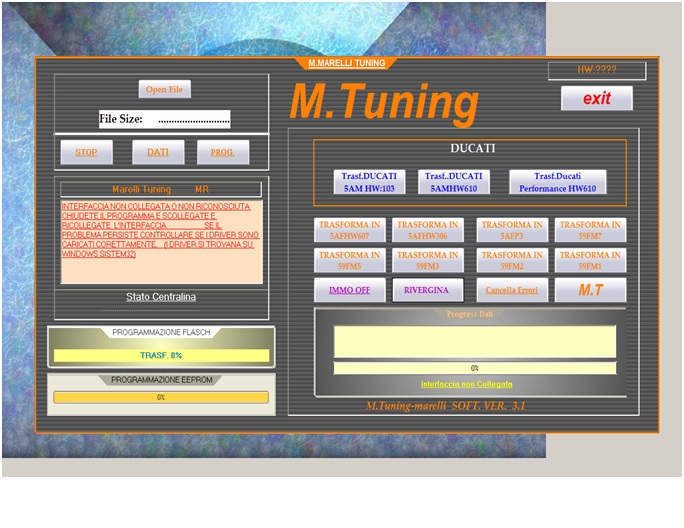The width and height of the screenshot is (684, 528).
Task: Click the DUCATI section heading
Action: (x=473, y=148)
